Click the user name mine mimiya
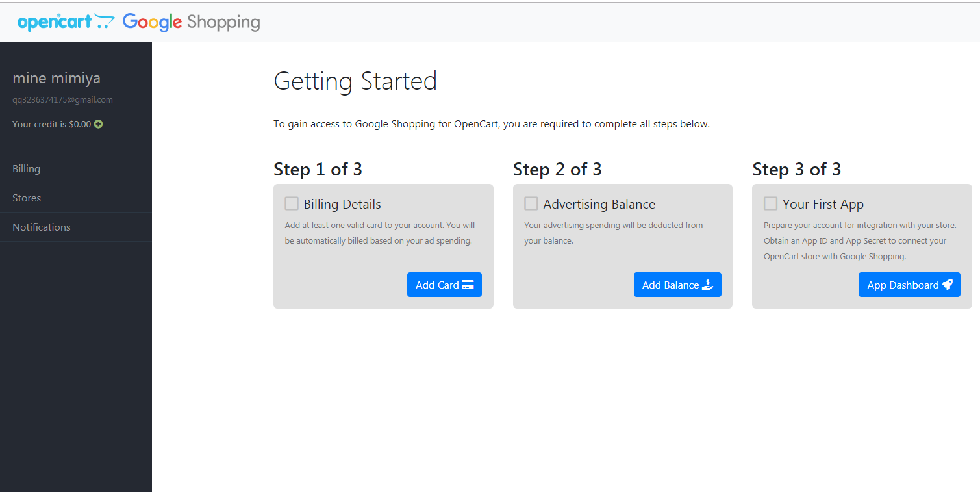The image size is (980, 492). tap(57, 79)
